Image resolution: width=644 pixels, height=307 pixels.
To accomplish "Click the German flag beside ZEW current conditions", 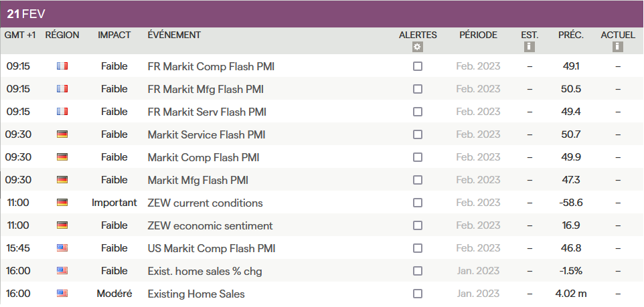I will pyautogui.click(x=62, y=203).
